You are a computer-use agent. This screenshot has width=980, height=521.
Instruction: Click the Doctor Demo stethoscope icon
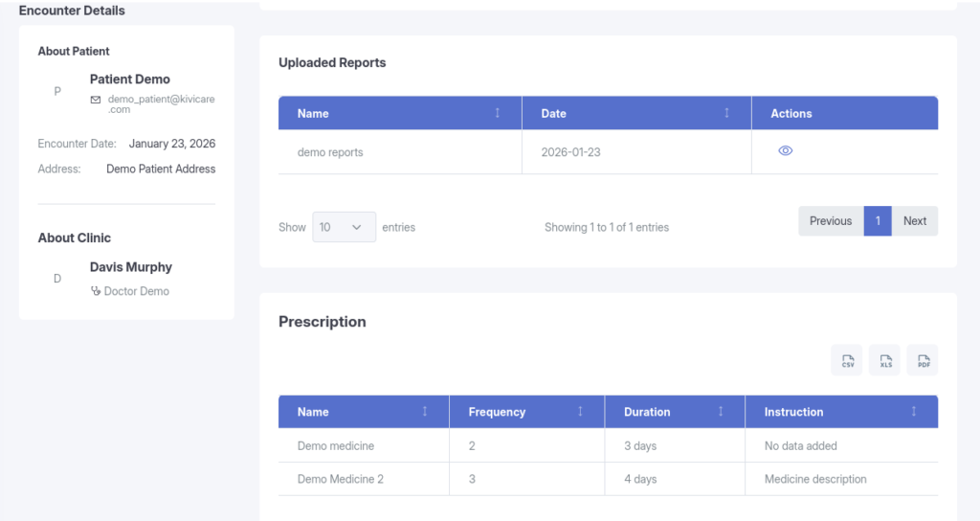pos(96,291)
